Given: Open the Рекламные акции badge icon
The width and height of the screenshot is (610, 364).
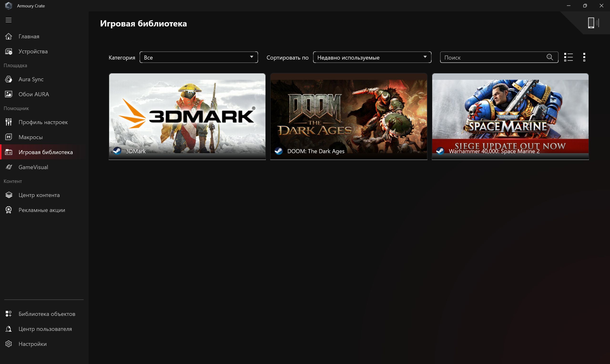Looking at the screenshot, I should [x=9, y=210].
